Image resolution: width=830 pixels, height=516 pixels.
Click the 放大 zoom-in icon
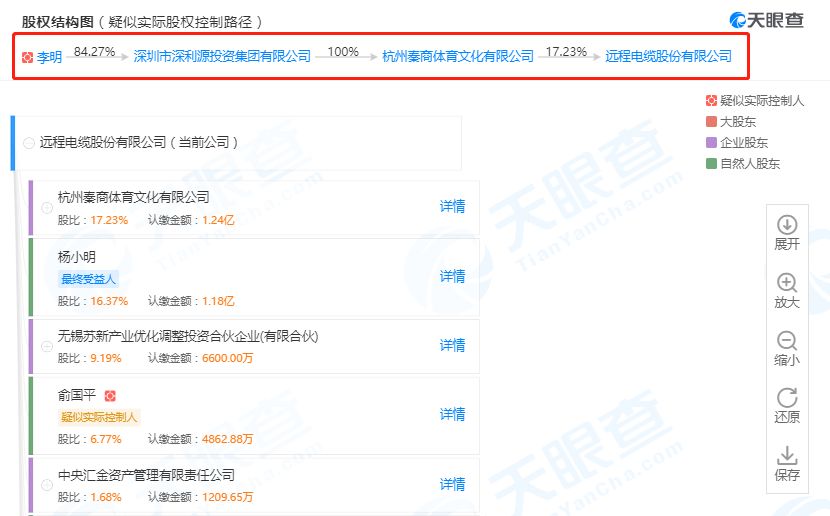coord(787,283)
